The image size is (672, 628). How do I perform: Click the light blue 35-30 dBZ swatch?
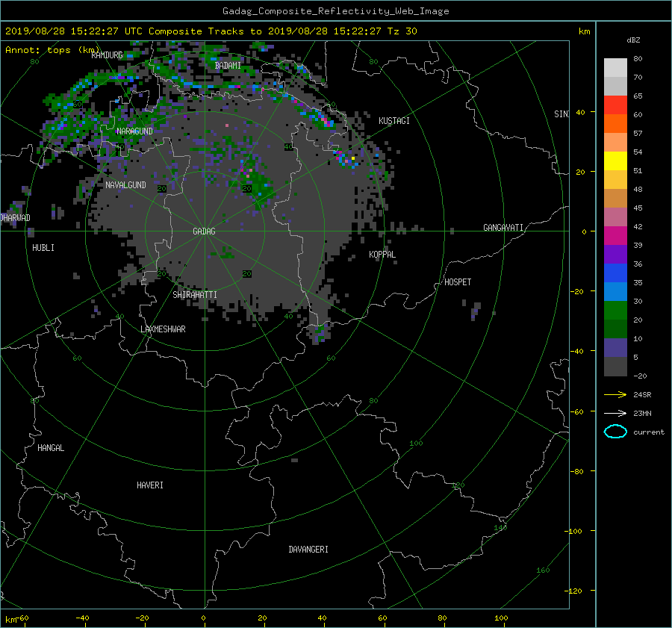(615, 292)
